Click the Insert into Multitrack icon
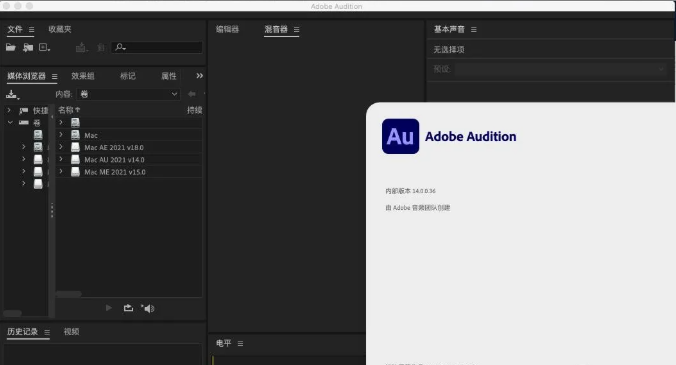 (x=81, y=47)
